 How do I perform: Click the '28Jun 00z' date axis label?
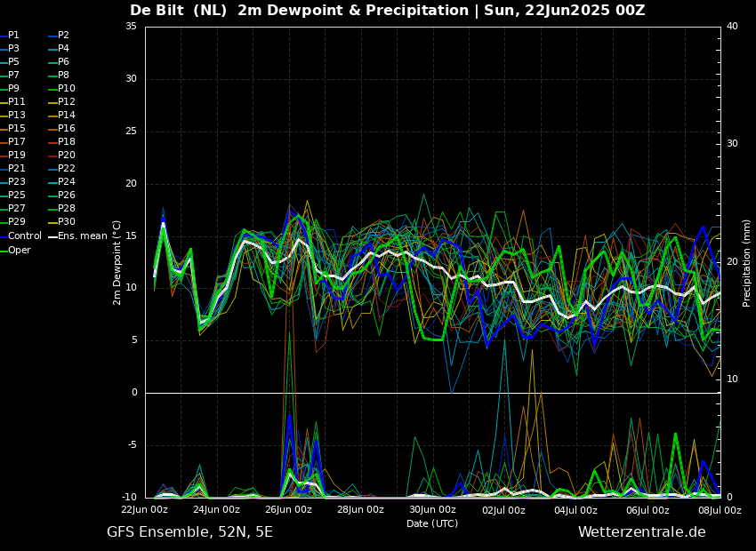point(360,510)
